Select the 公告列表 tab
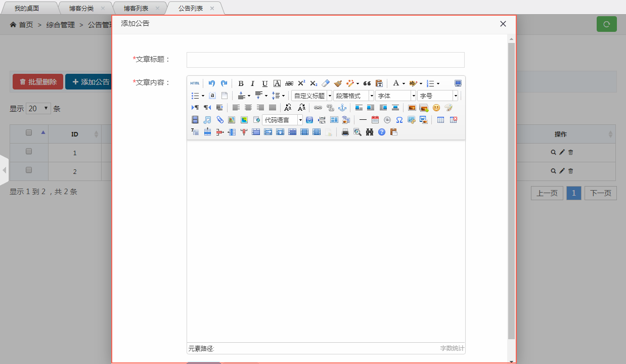This screenshot has height=364, width=626. coord(191,8)
